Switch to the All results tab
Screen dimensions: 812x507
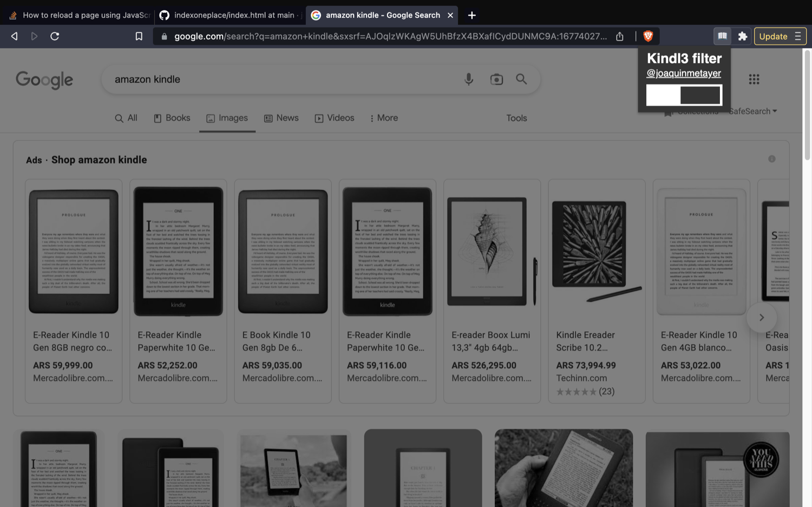126,118
